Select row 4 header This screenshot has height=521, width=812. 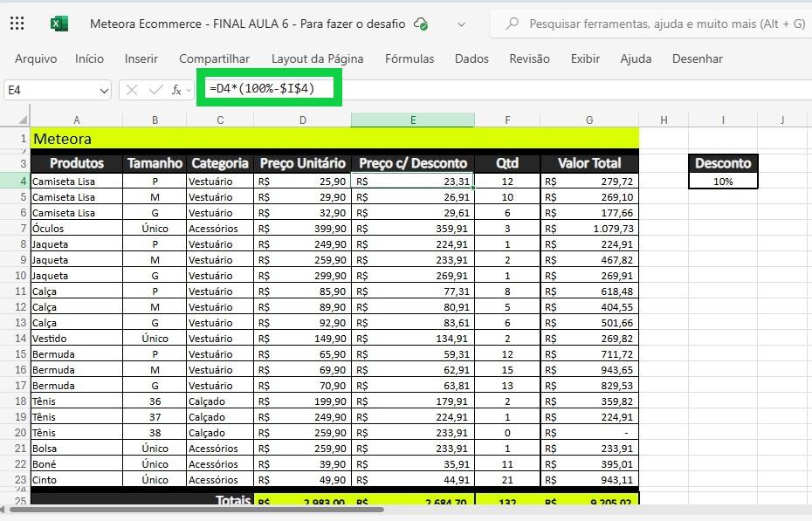[15, 181]
